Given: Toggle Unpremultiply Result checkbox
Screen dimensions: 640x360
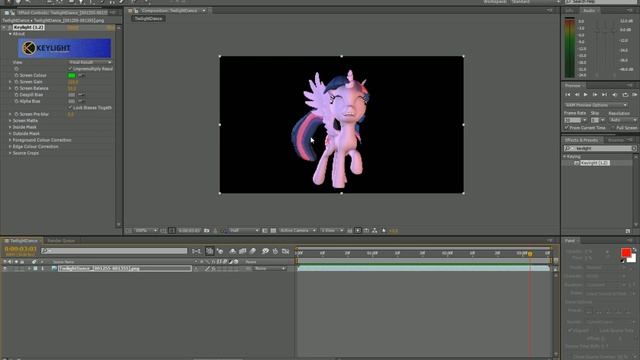Looking at the screenshot, I should 70,69.
